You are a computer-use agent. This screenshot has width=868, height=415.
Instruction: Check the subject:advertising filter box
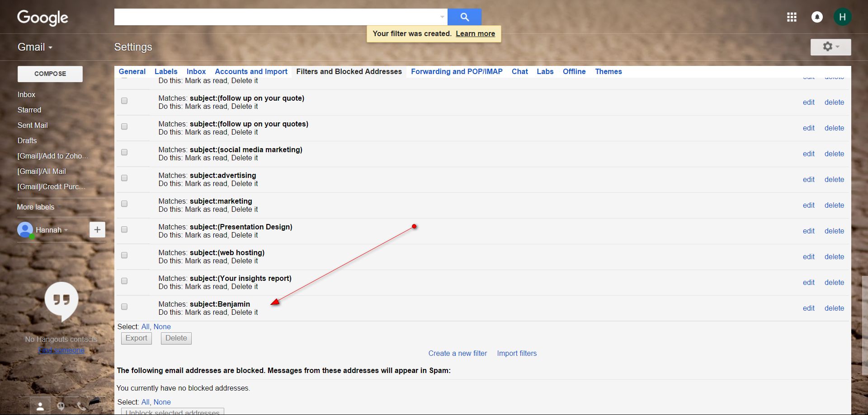(124, 178)
